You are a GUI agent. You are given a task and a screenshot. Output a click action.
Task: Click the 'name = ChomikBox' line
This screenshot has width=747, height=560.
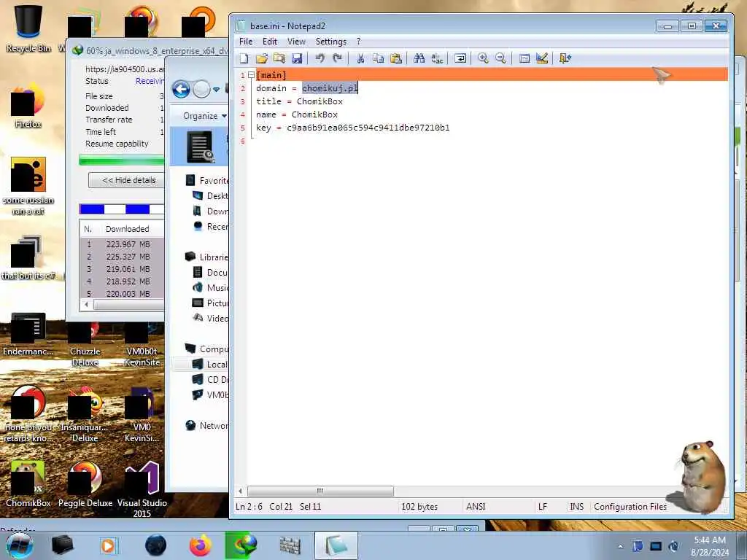[297, 114]
